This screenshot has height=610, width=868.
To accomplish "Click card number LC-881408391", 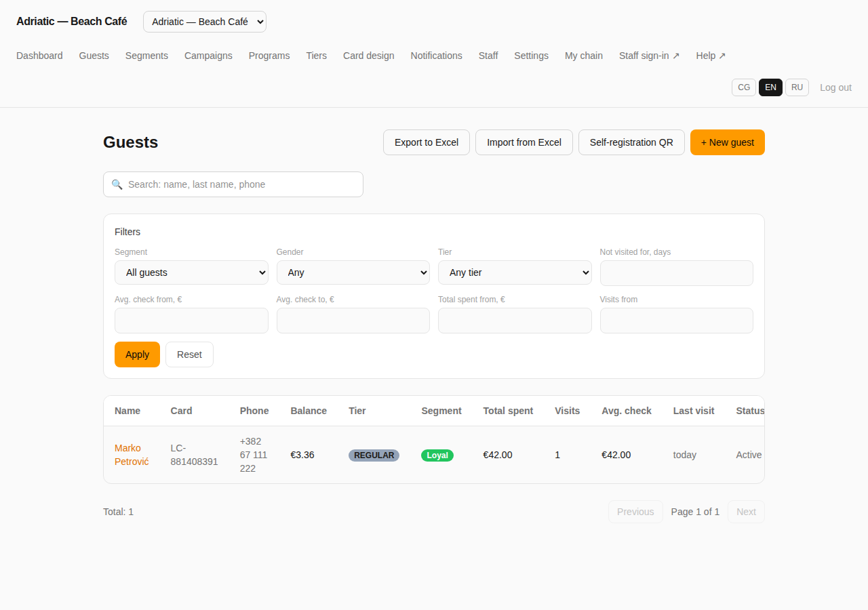I will [194, 455].
